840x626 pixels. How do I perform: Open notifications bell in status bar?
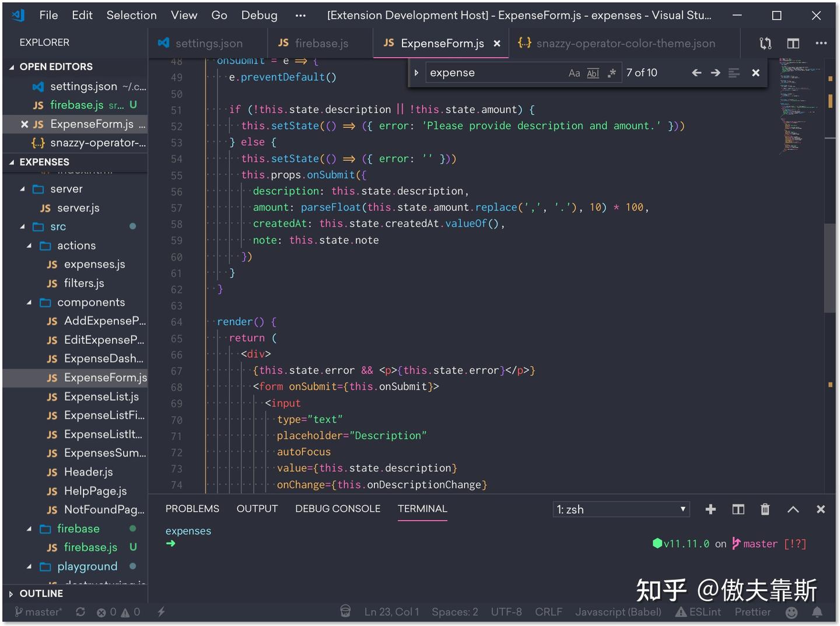point(817,612)
